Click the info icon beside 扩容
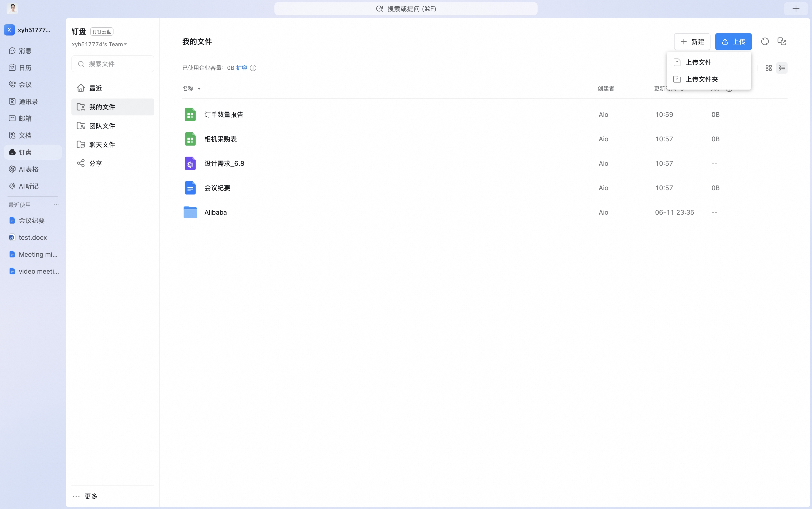This screenshot has width=812, height=509. pyautogui.click(x=253, y=68)
